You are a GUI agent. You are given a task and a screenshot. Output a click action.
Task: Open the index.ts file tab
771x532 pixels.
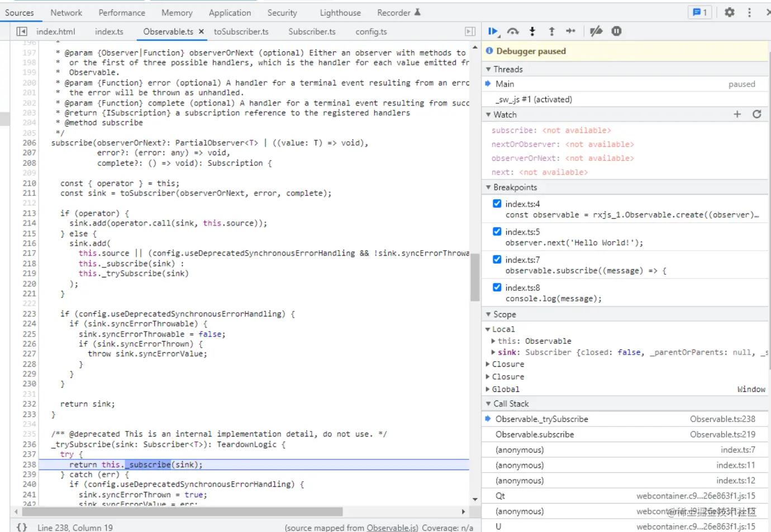coord(109,32)
